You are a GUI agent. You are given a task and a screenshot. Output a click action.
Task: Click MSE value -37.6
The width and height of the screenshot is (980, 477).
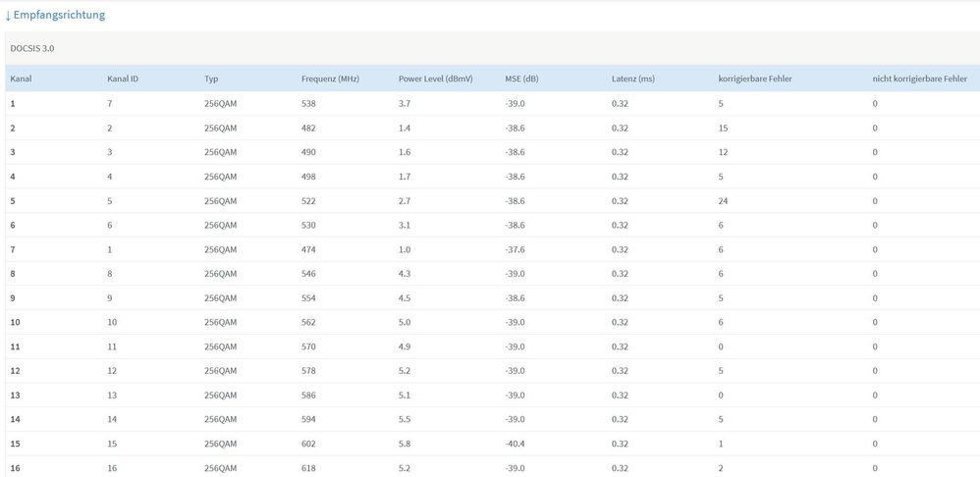[515, 249]
